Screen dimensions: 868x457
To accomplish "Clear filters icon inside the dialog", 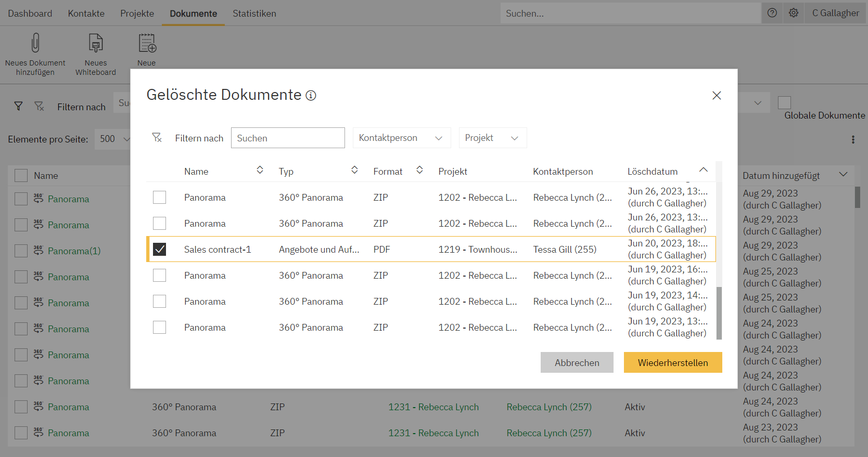I will [x=157, y=138].
